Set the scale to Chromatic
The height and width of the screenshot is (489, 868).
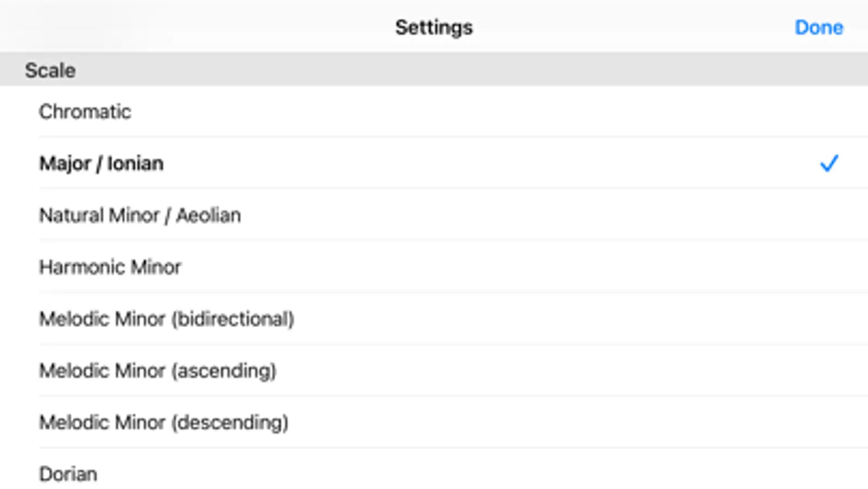click(85, 111)
